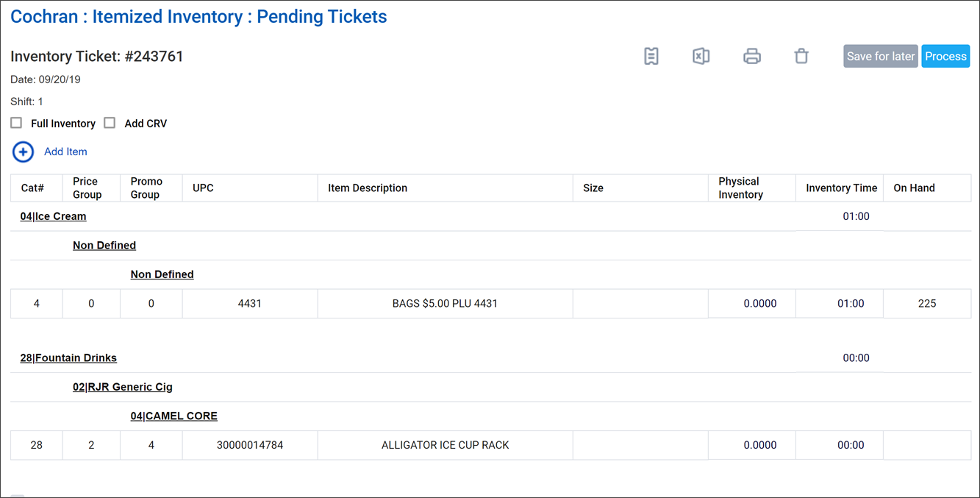This screenshot has width=980, height=498.
Task: Tick the Add CRV checkbox
Action: 110,123
